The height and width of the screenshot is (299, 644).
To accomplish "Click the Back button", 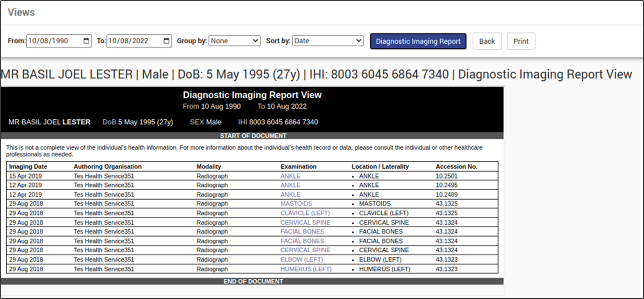I will click(x=487, y=41).
